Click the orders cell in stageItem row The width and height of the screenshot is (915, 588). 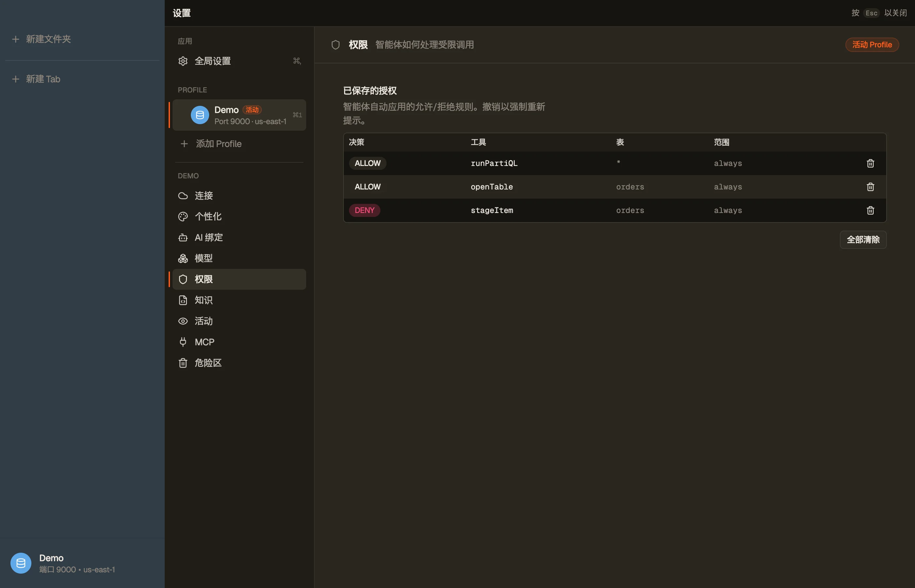coord(630,210)
